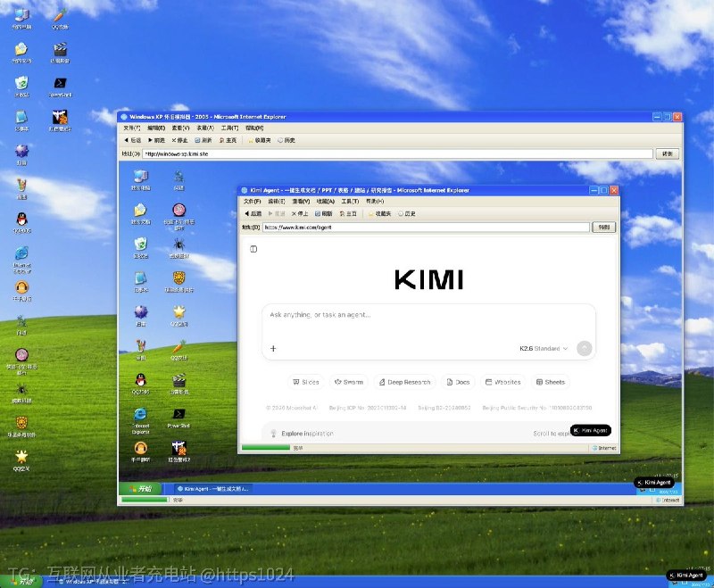Toggle Kimi sidebar panel icon
Viewport: 714px width, 588px height.
pos(253,249)
